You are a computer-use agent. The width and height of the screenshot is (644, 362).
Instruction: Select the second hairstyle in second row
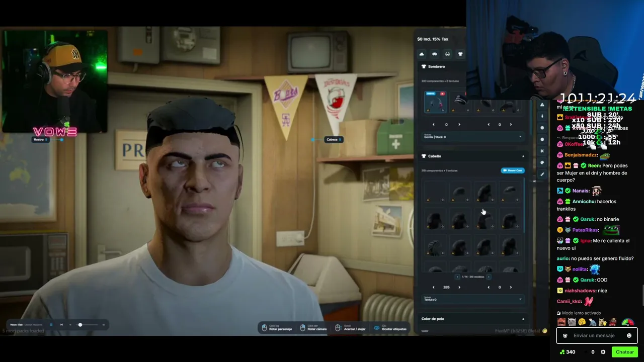coord(459,219)
